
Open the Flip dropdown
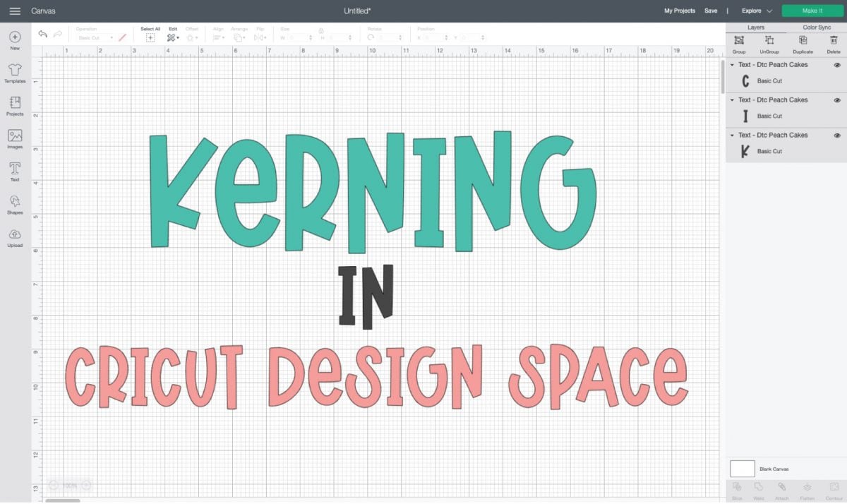(260, 37)
